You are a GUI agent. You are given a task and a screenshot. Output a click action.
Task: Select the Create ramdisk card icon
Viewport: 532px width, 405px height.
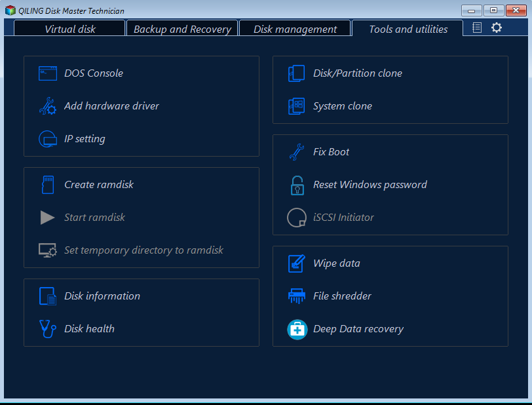(47, 185)
